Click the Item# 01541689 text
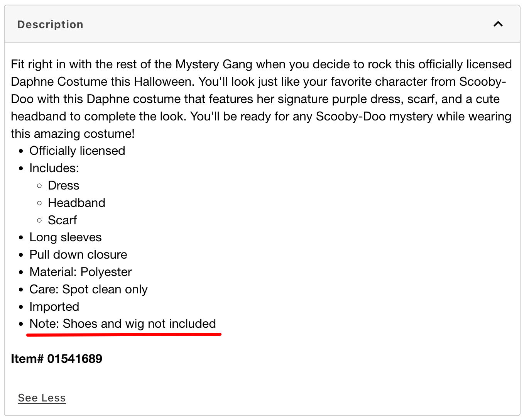Viewport: 524px width, 420px height. [57, 359]
